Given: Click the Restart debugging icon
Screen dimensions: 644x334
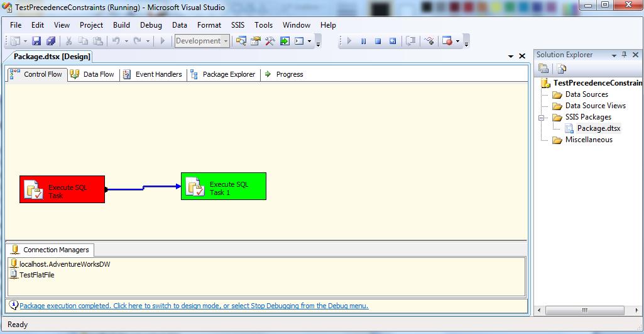Looking at the screenshot, I should [x=393, y=42].
